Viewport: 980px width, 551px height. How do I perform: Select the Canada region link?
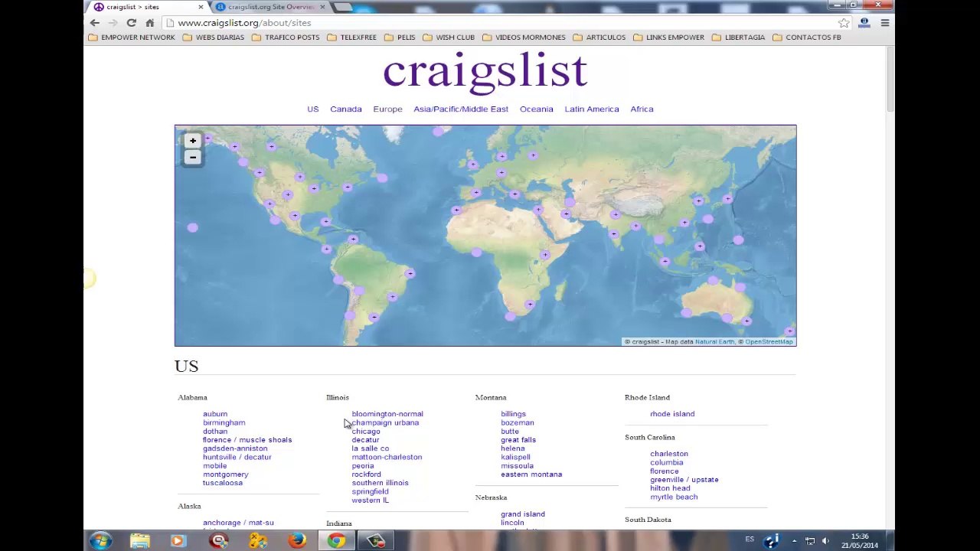tap(346, 109)
